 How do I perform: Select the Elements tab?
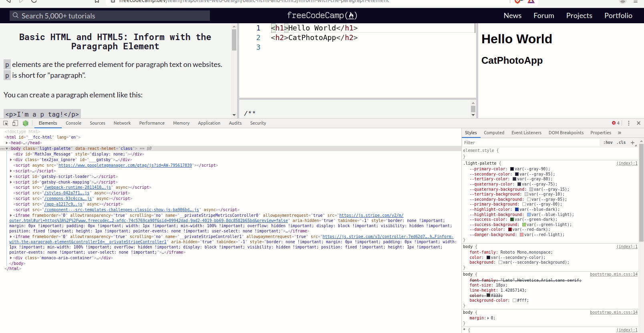(x=48, y=123)
